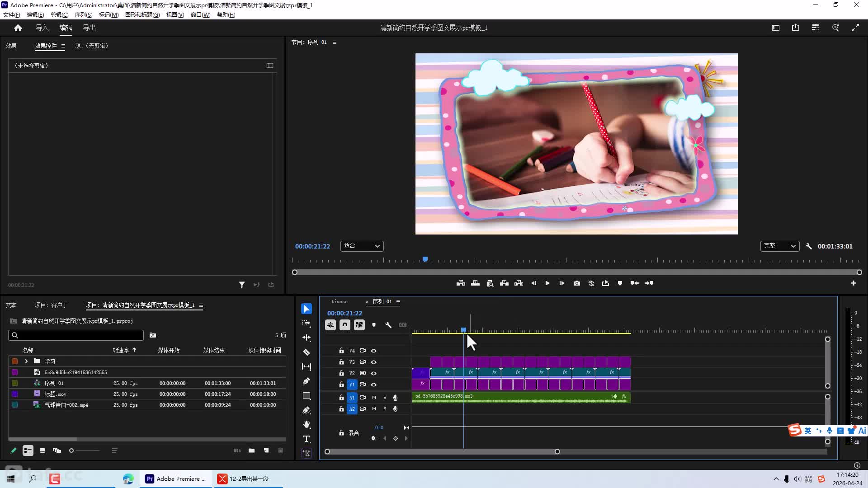The width and height of the screenshot is (868, 488).
Task: Open the list view sort menu icon
Action: (x=114, y=450)
